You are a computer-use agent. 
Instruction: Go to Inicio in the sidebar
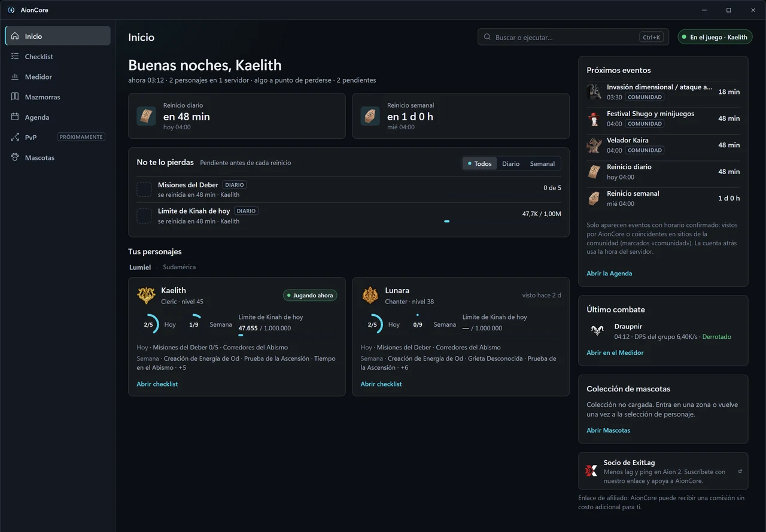(57, 36)
